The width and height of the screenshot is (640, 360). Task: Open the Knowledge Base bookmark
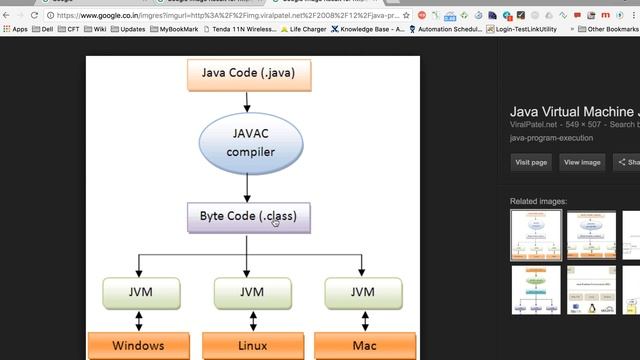pos(368,29)
